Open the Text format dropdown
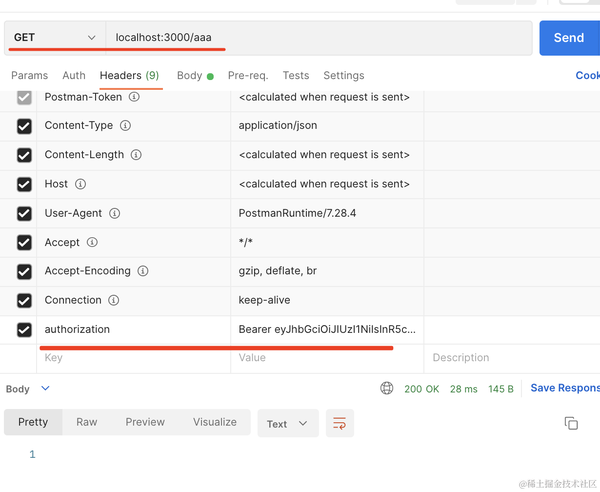The width and height of the screenshot is (600, 492). [288, 423]
